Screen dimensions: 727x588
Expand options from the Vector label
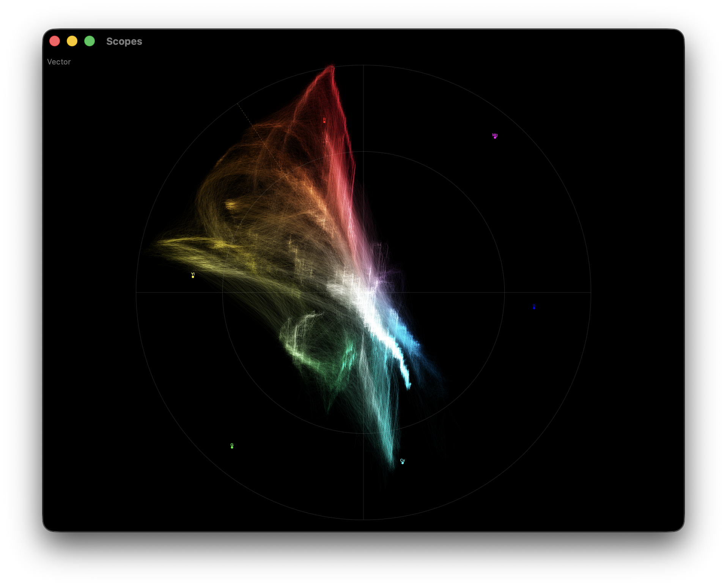coord(59,61)
